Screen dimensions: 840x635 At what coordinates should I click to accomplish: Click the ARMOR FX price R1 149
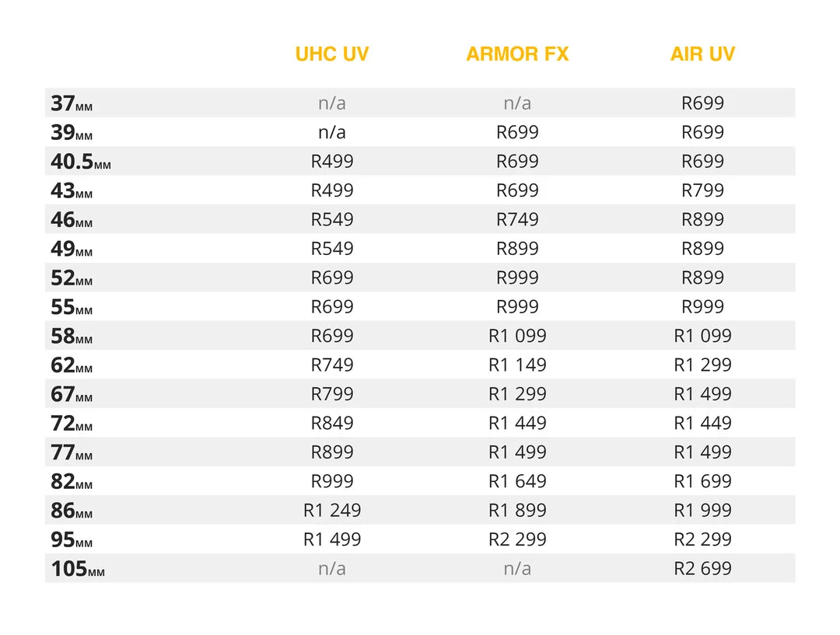[517, 365]
